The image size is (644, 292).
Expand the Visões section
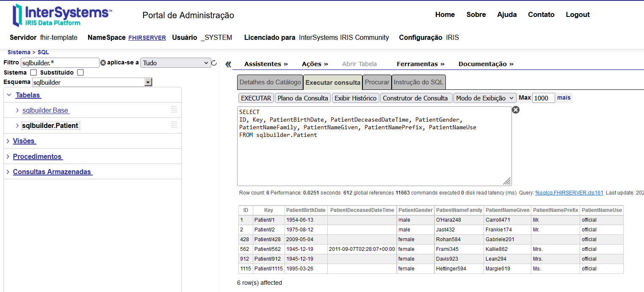pos(24,141)
